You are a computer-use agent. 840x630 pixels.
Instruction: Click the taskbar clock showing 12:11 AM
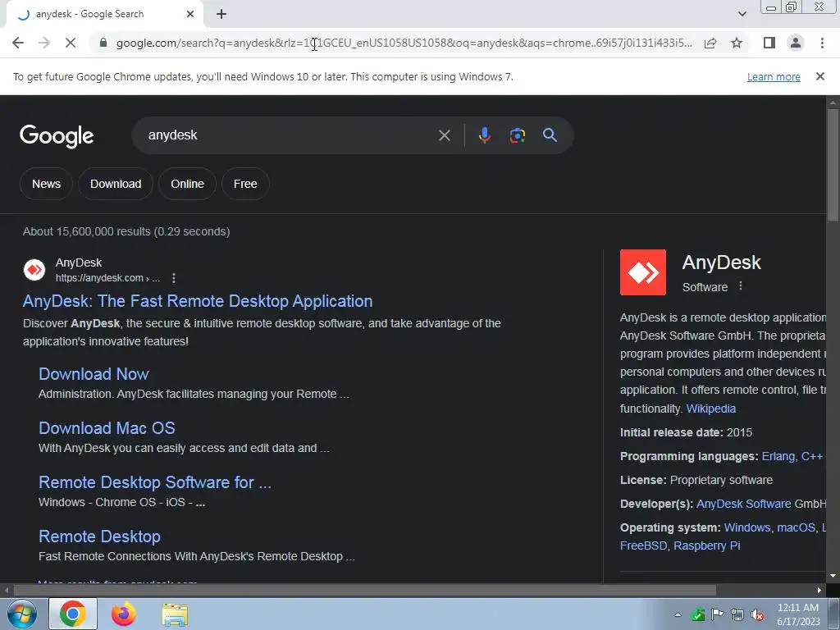coord(798,614)
